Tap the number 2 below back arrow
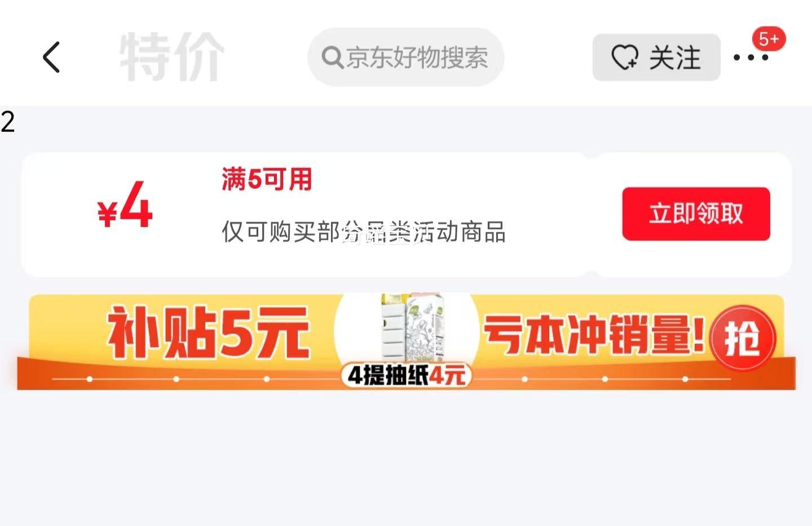The image size is (812, 526). [x=7, y=122]
